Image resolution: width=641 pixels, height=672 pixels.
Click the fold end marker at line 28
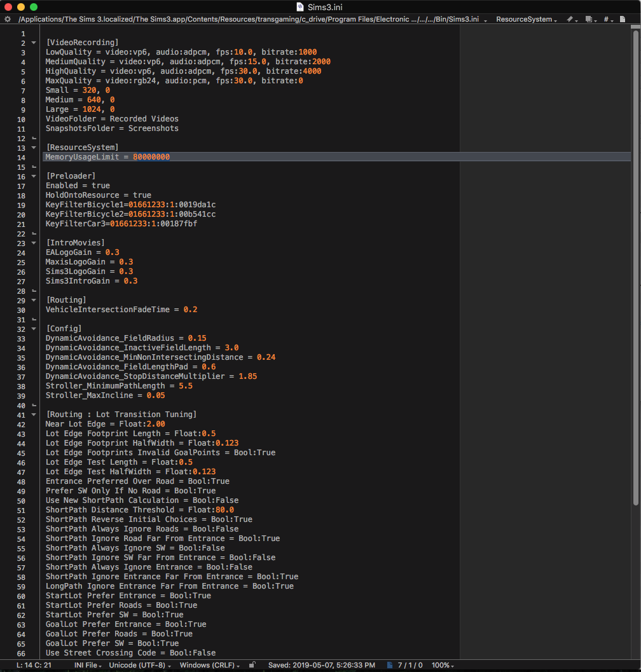(34, 291)
